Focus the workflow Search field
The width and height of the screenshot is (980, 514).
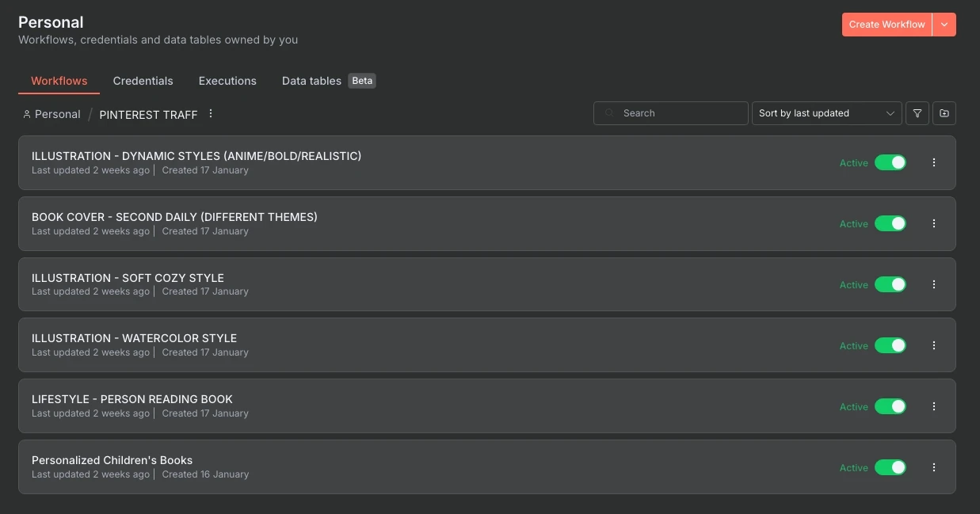670,113
